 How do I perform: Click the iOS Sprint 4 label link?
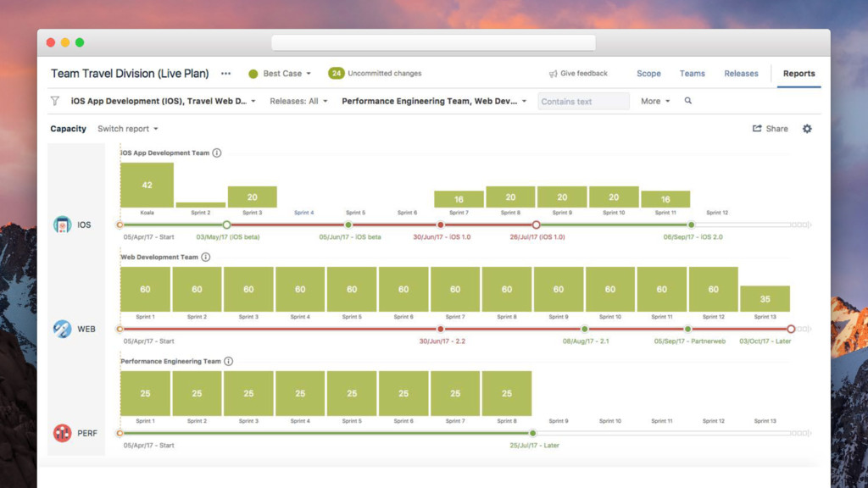[x=304, y=213]
